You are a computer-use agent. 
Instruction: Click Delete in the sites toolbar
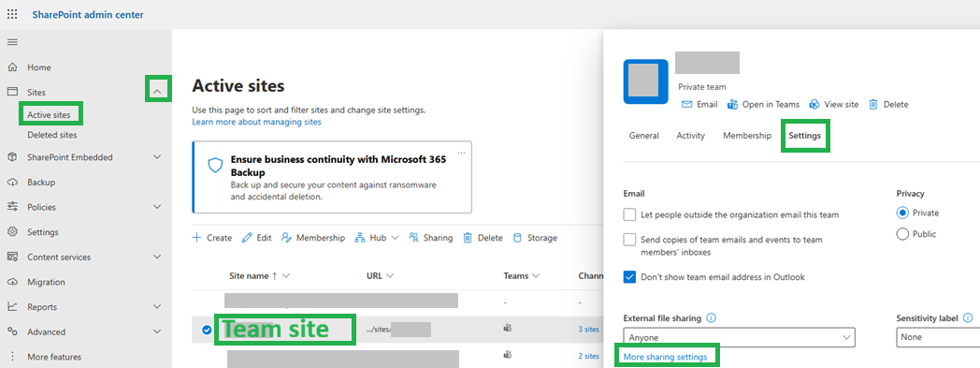(x=483, y=238)
